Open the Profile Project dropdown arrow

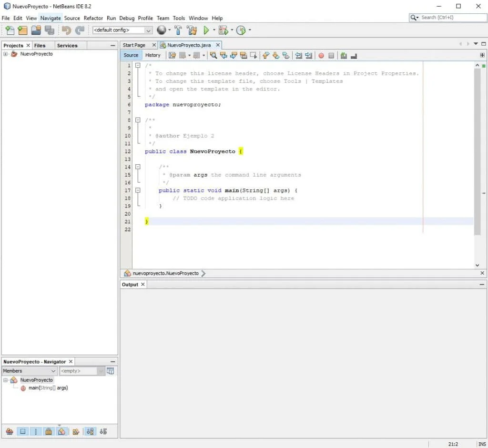[x=250, y=30]
